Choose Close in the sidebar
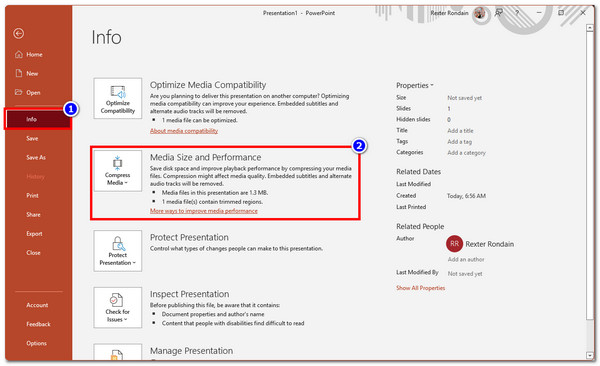The image size is (600, 366). pos(33,253)
